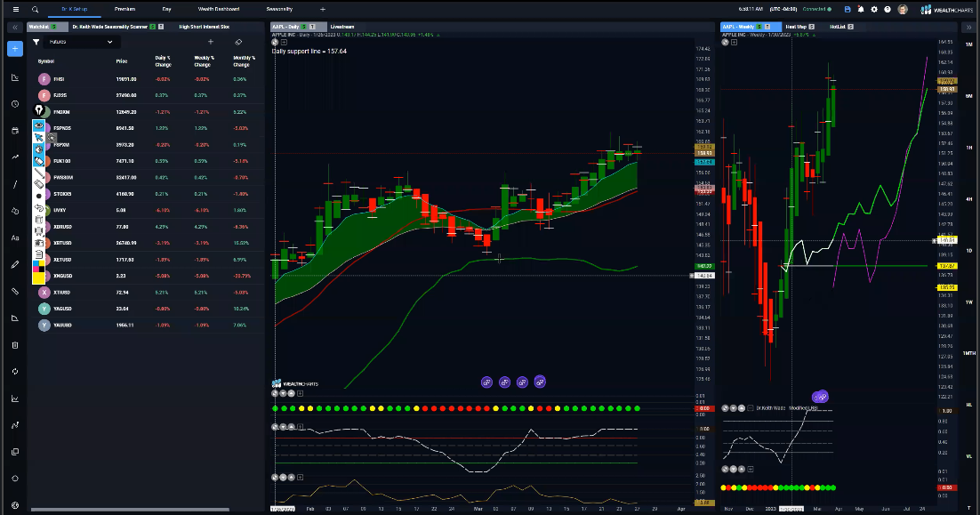This screenshot has height=515, width=980.
Task: Switch to the Seasonality workspace tab
Action: [279, 10]
